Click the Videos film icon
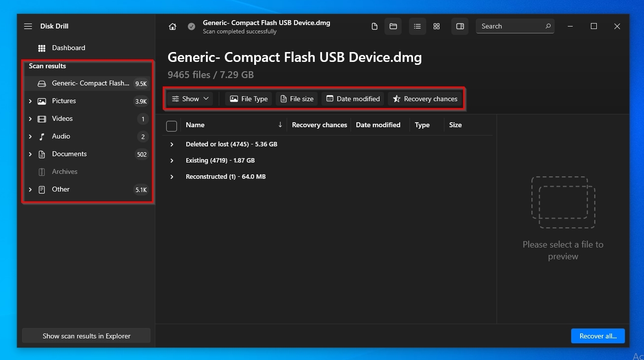The height and width of the screenshot is (360, 644). 42,119
